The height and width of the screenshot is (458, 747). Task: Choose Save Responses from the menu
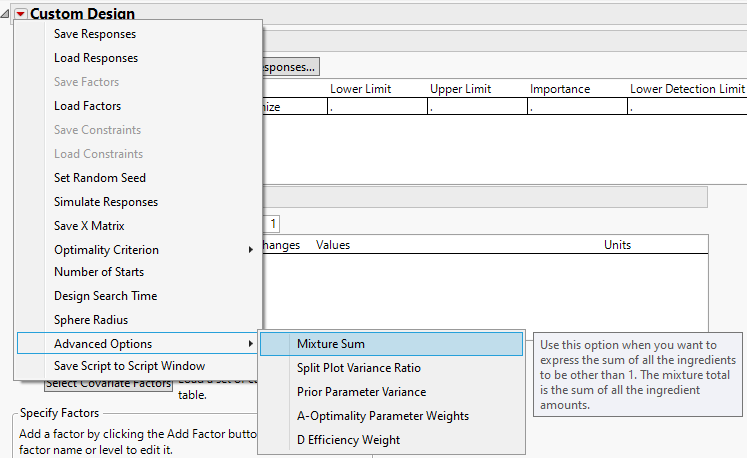95,34
